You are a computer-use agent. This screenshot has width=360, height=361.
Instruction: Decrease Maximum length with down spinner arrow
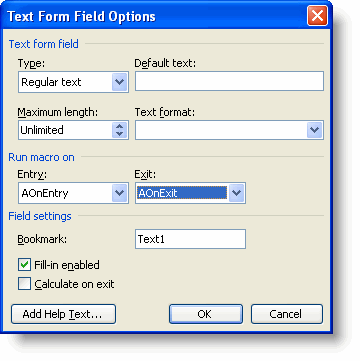coord(120,134)
